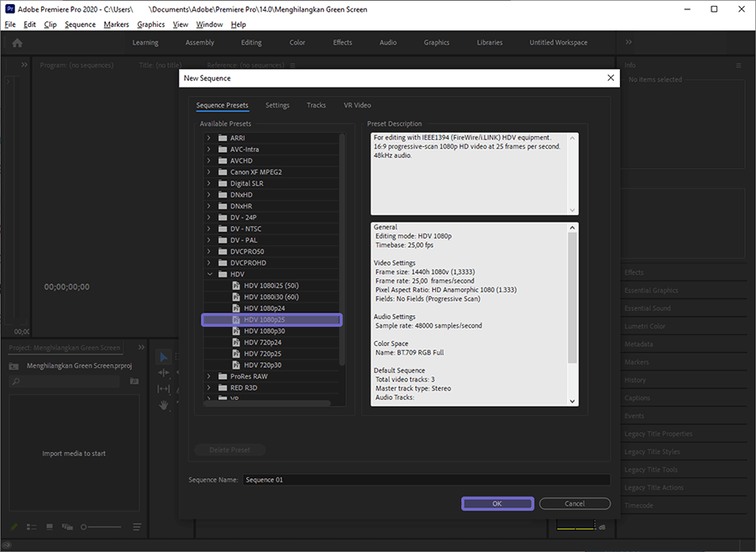Viewport: 756px width, 552px height.
Task: Select the HDV 720p24 preset
Action: coord(271,342)
